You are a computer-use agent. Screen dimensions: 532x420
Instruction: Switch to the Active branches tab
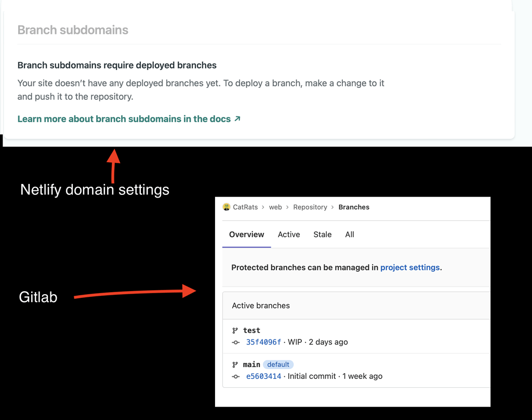[x=289, y=234]
